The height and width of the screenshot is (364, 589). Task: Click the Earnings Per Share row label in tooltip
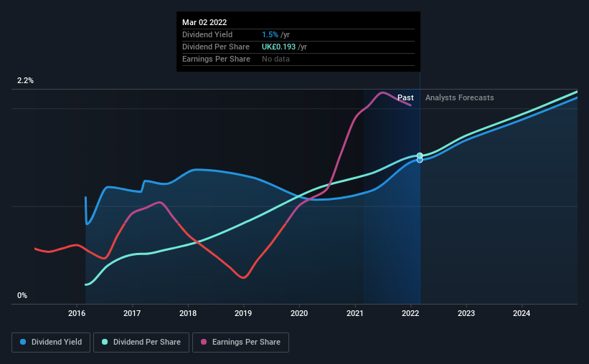pyautogui.click(x=216, y=59)
